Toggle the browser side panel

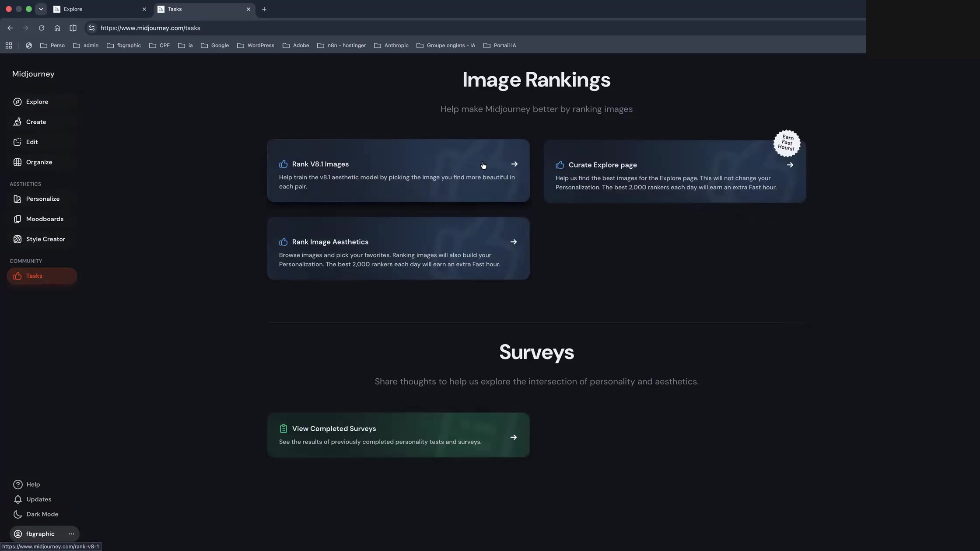(x=73, y=28)
